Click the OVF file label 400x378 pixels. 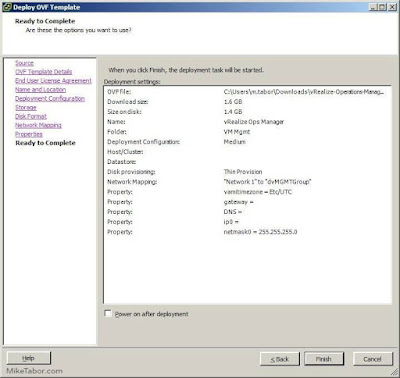[x=119, y=92]
